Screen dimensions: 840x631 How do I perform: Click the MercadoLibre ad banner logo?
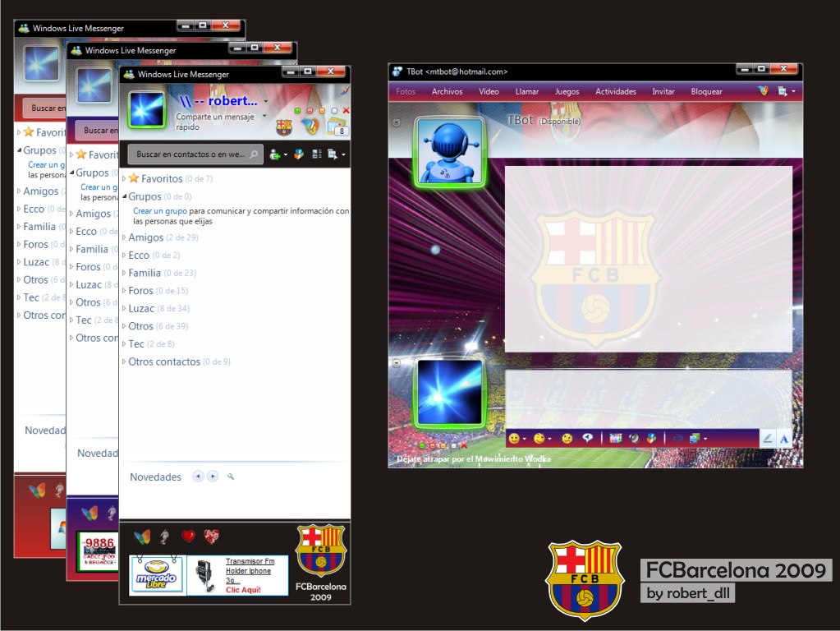coord(158,575)
